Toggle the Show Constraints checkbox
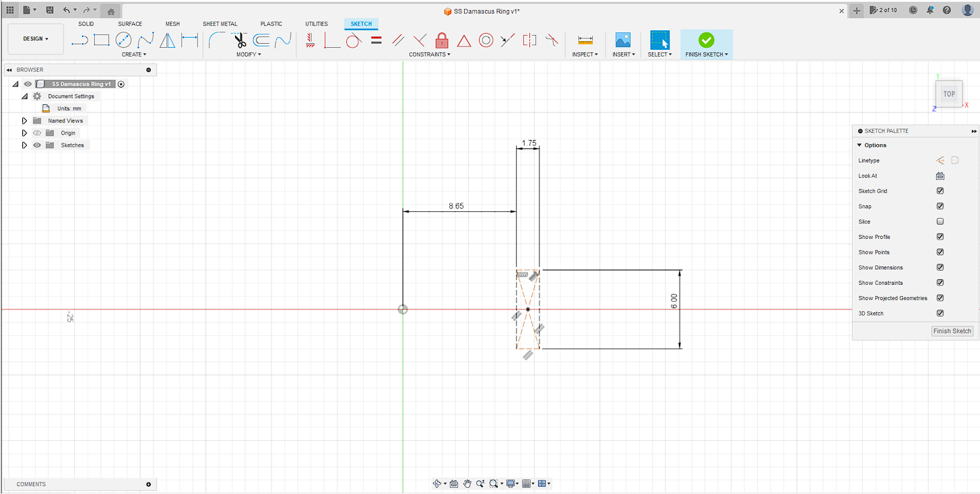This screenshot has height=494, width=980. coord(940,283)
